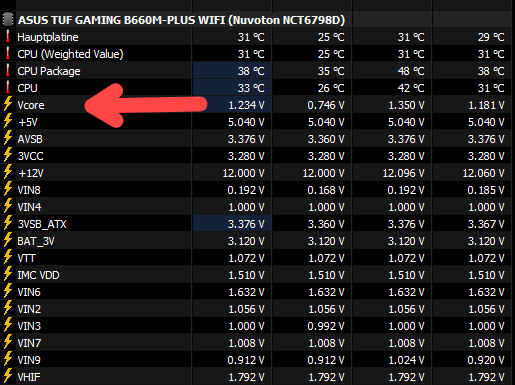Select the CPU (Weighted Value) label
Viewport: 515px width, 385px height.
coord(70,54)
